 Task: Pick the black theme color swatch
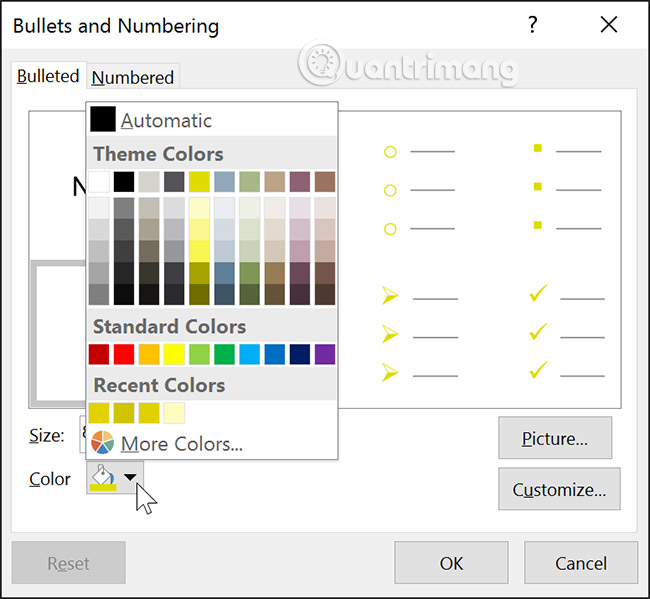124,182
